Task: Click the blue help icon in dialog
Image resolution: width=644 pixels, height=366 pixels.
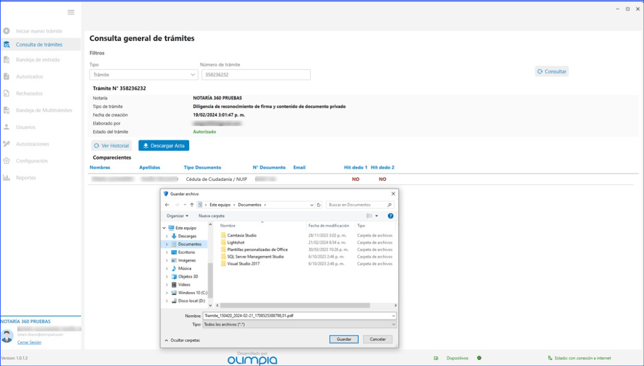Action: click(391, 216)
